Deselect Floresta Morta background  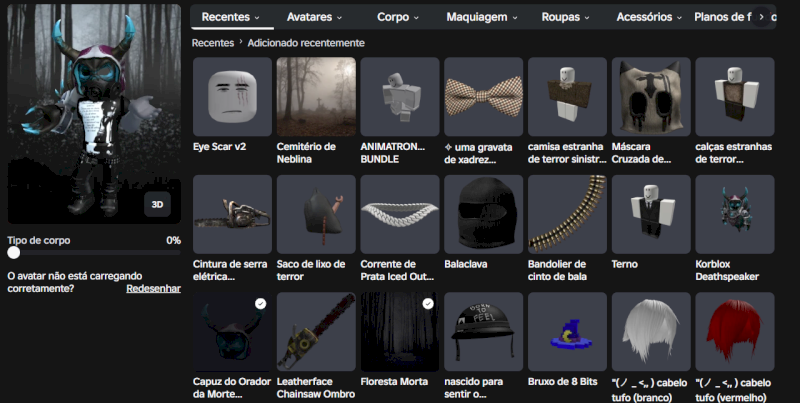coord(399,332)
